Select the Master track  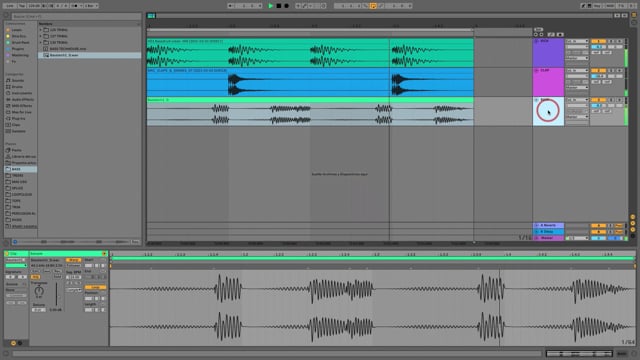548,238
